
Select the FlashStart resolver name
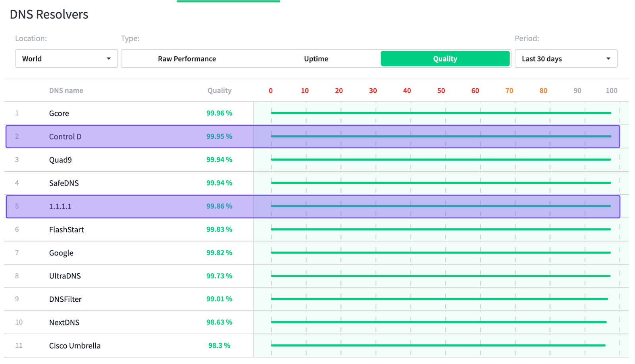tap(66, 230)
